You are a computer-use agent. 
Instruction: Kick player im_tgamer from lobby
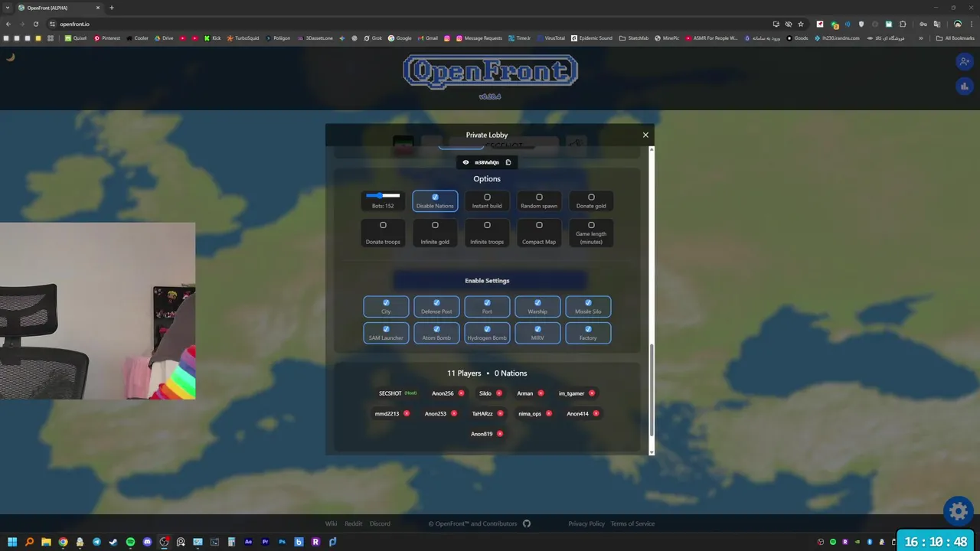coord(592,393)
